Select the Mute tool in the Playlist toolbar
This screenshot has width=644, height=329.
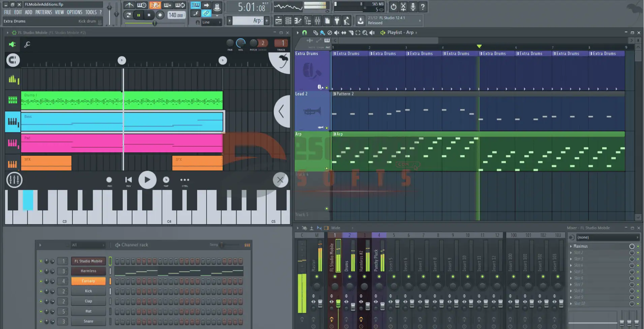337,33
